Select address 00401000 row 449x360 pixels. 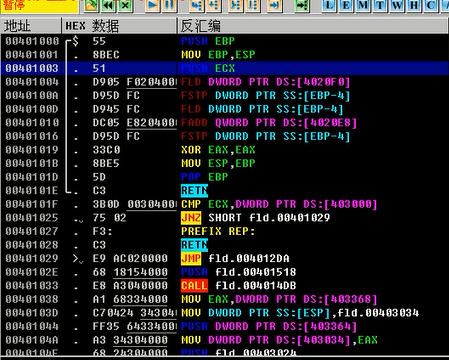tap(224, 41)
